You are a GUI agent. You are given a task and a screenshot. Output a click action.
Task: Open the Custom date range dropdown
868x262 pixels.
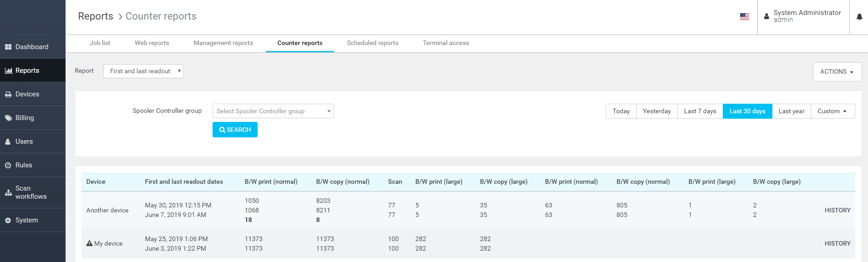click(x=832, y=111)
